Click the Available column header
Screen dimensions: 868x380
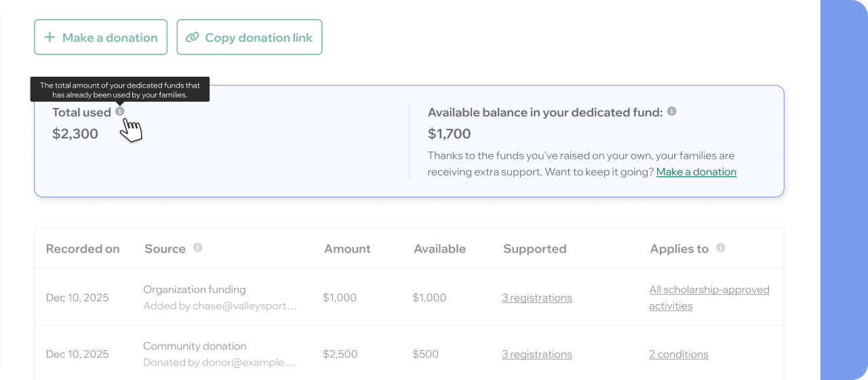[x=439, y=249]
